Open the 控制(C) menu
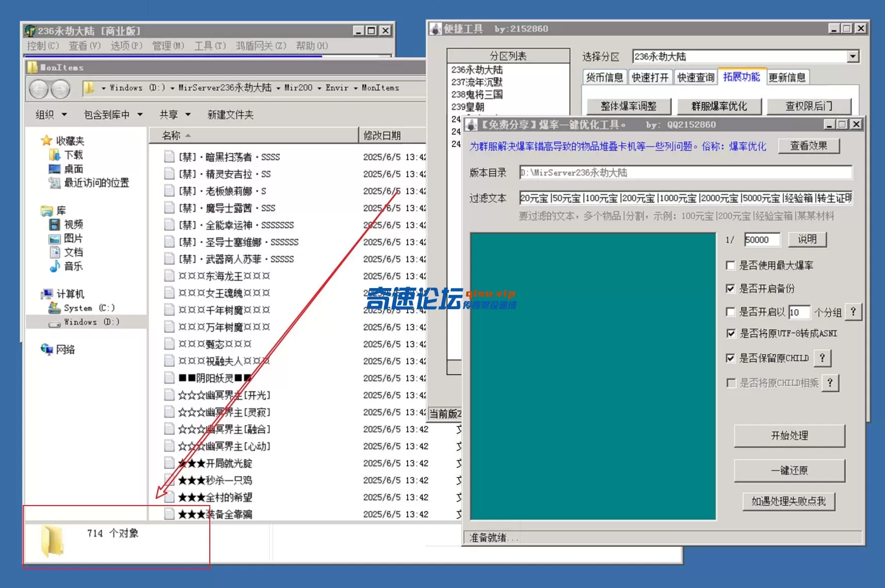885x588 pixels. (x=43, y=46)
